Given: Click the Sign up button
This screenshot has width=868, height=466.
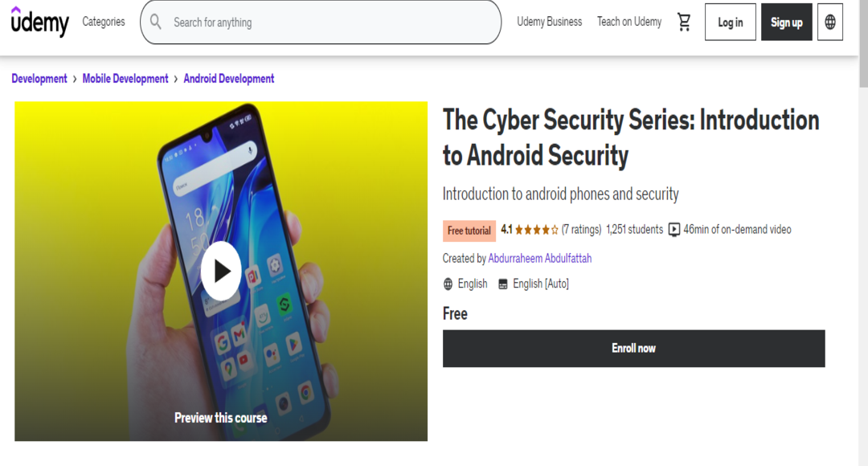Looking at the screenshot, I should pos(786,22).
